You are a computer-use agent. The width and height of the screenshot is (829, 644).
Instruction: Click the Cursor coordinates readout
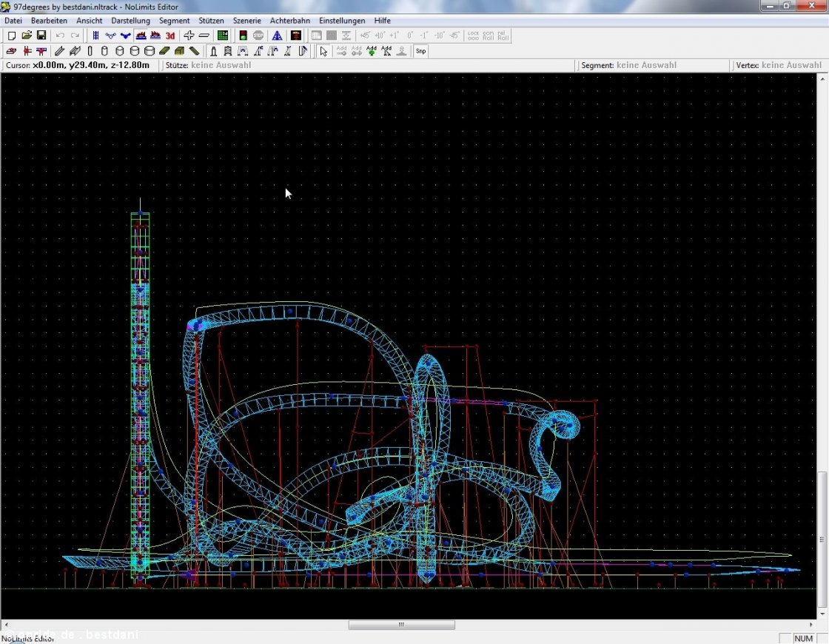77,65
